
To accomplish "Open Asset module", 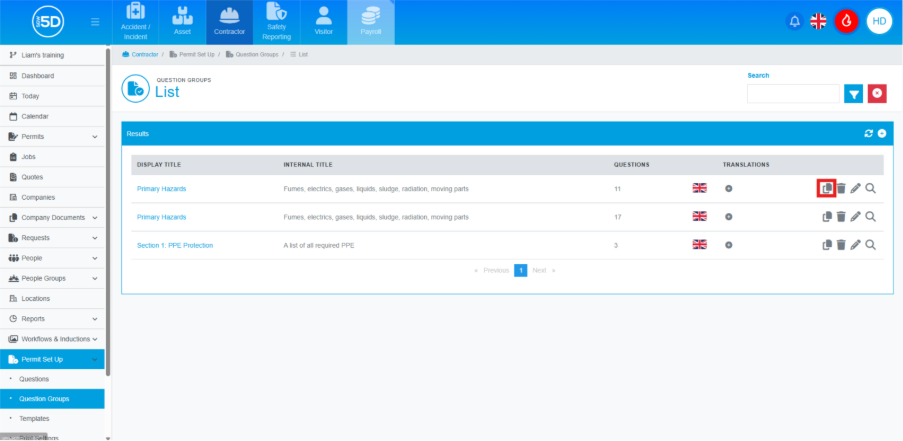I will (x=183, y=22).
